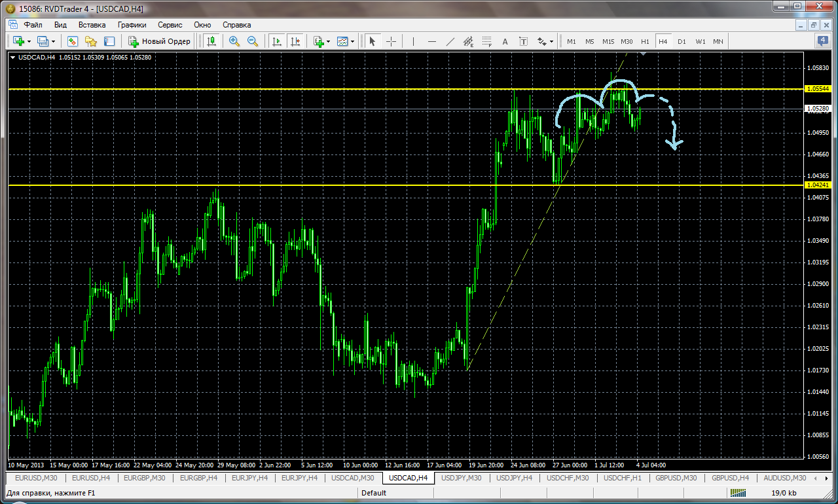Select the Text (A) tool
The width and height of the screenshot is (838, 504).
click(505, 41)
